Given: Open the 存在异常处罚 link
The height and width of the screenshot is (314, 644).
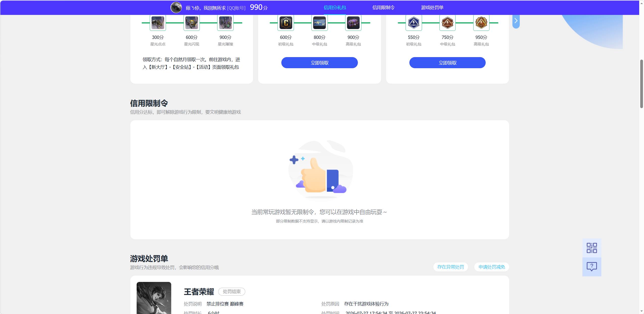Looking at the screenshot, I should 451,267.
